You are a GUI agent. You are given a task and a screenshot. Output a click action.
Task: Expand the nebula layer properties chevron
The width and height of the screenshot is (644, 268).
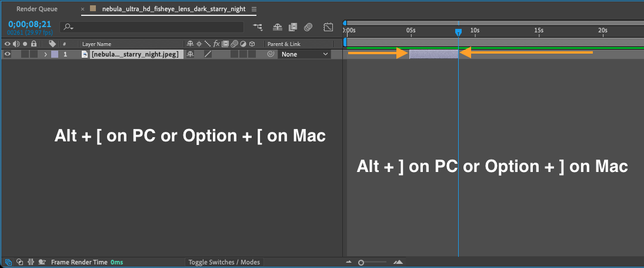click(46, 54)
